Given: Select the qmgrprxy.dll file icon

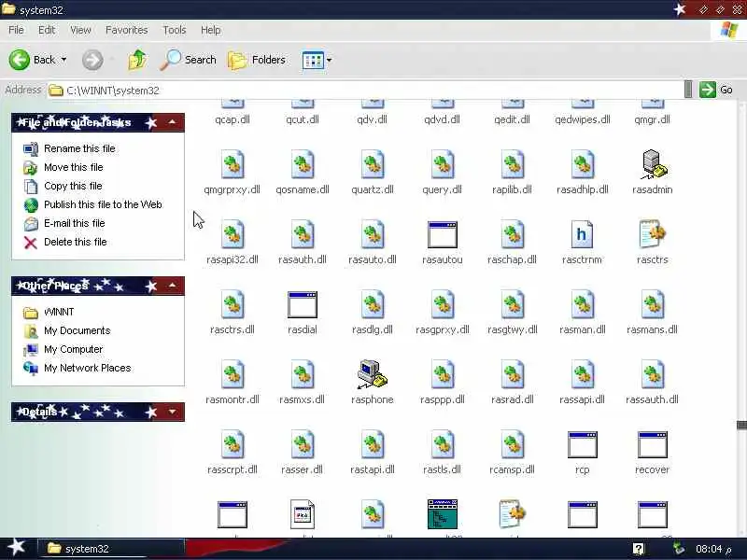Looking at the screenshot, I should coord(233,164).
